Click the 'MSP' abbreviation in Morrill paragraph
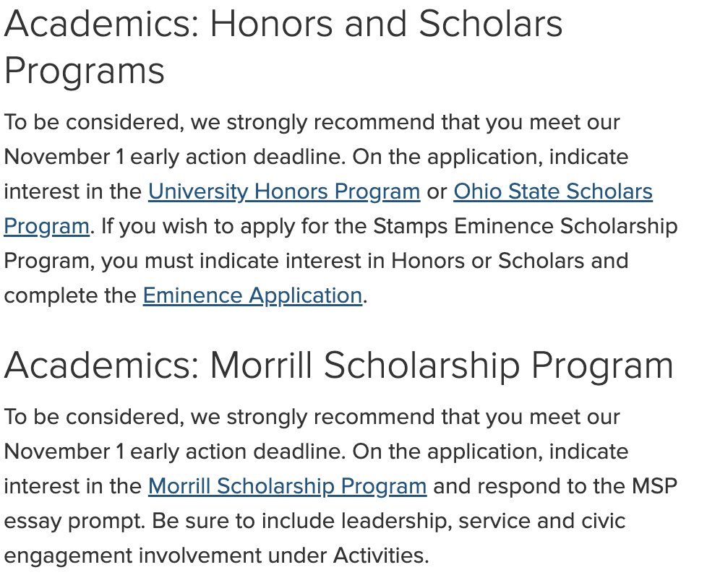Viewport: 707px width, 588px height. coord(654,486)
